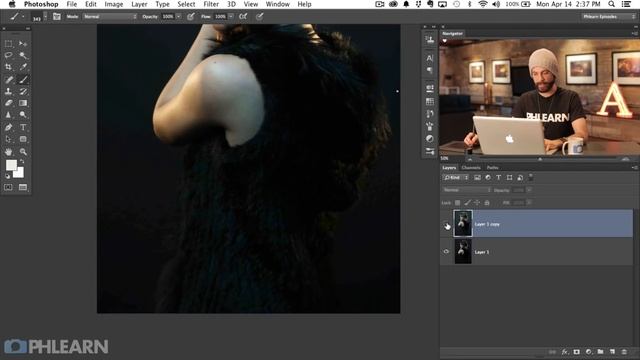Viewport: 640px width, 360px height.
Task: Select the Path Selection tool
Action: click(9, 139)
